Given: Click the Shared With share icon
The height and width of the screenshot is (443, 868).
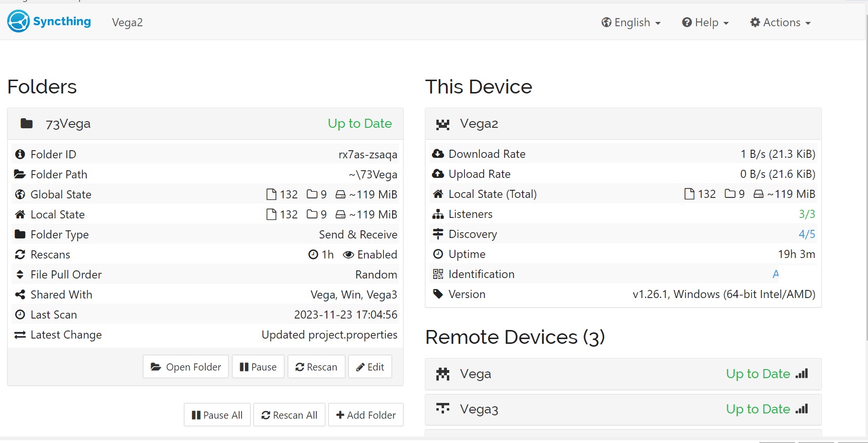Looking at the screenshot, I should click(20, 295).
